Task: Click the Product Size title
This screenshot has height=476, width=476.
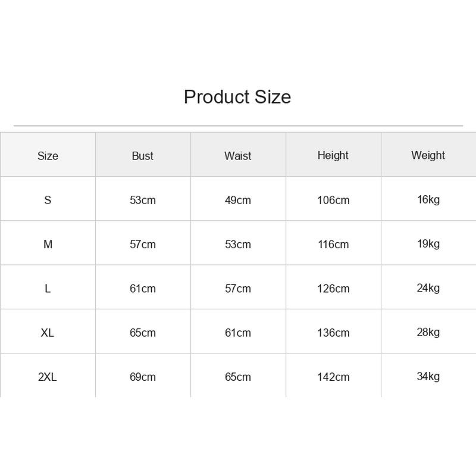Action: 237,97
